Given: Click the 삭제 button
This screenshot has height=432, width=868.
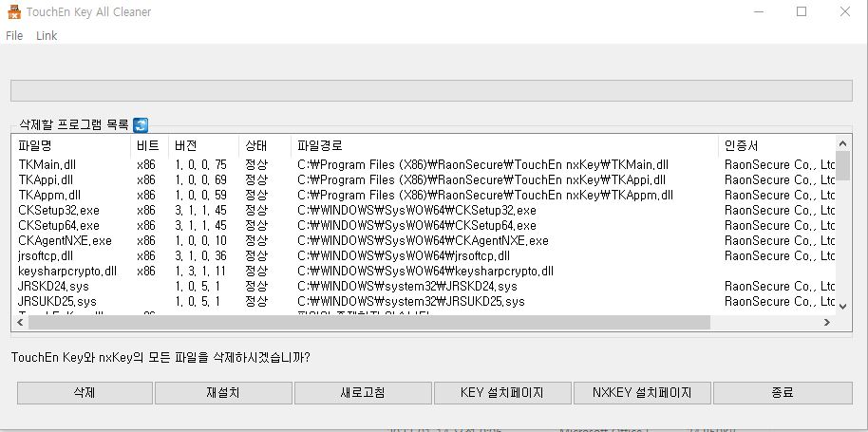Looking at the screenshot, I should pos(85,393).
